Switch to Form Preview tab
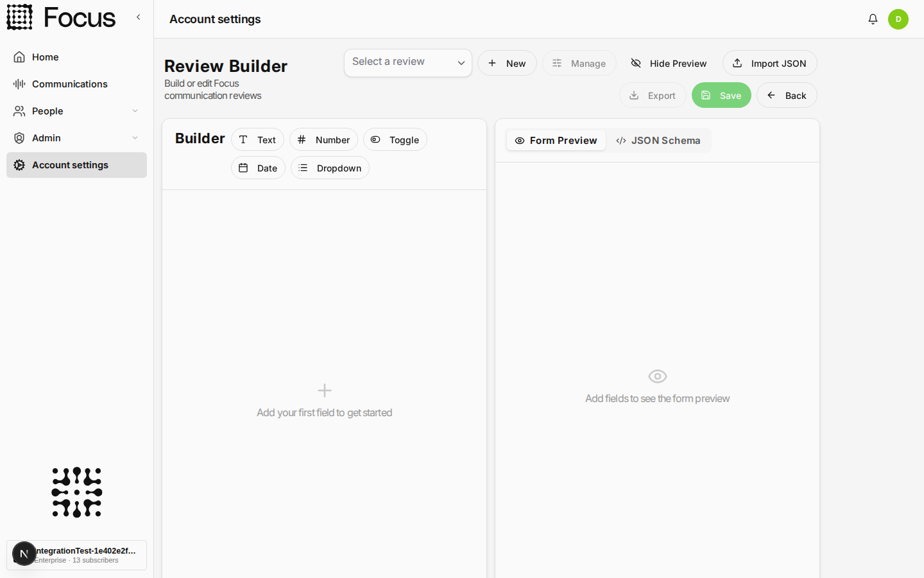The image size is (924, 578). point(556,141)
